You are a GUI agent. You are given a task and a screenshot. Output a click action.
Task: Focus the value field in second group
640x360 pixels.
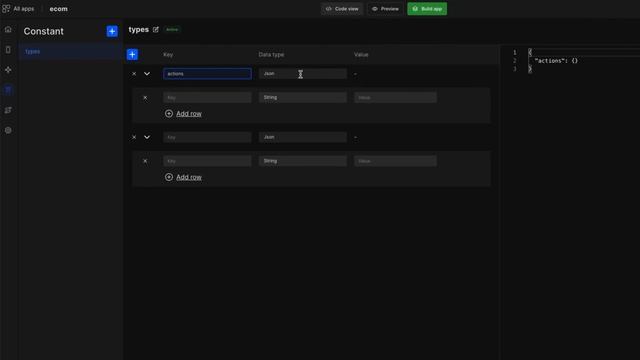(395, 161)
